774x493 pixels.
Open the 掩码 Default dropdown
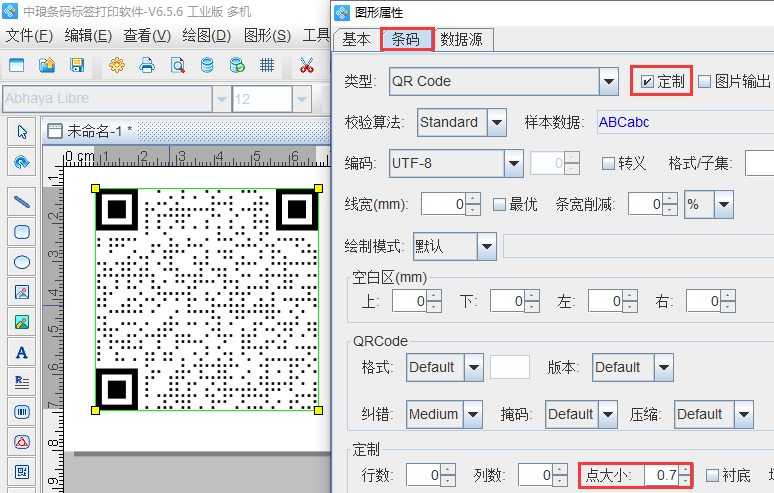point(608,414)
